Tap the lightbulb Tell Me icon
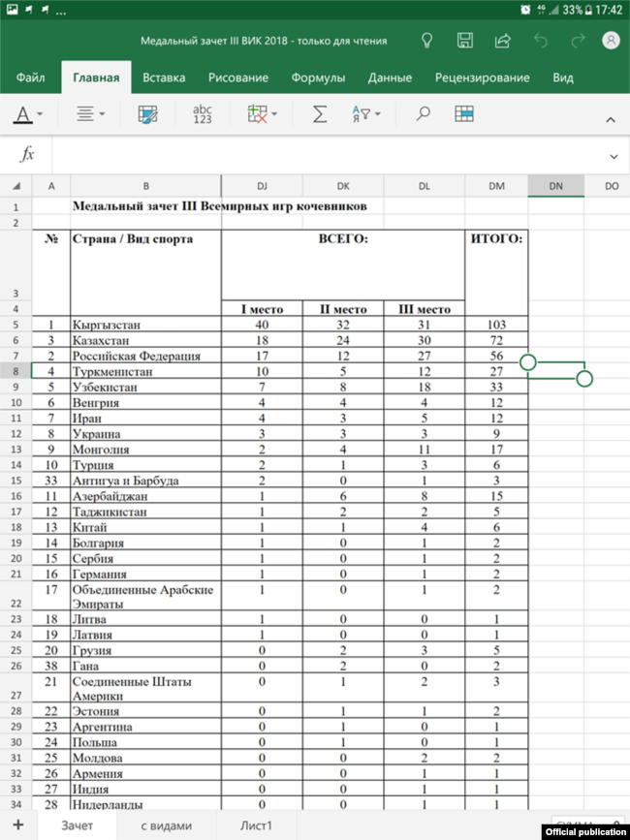 (427, 41)
